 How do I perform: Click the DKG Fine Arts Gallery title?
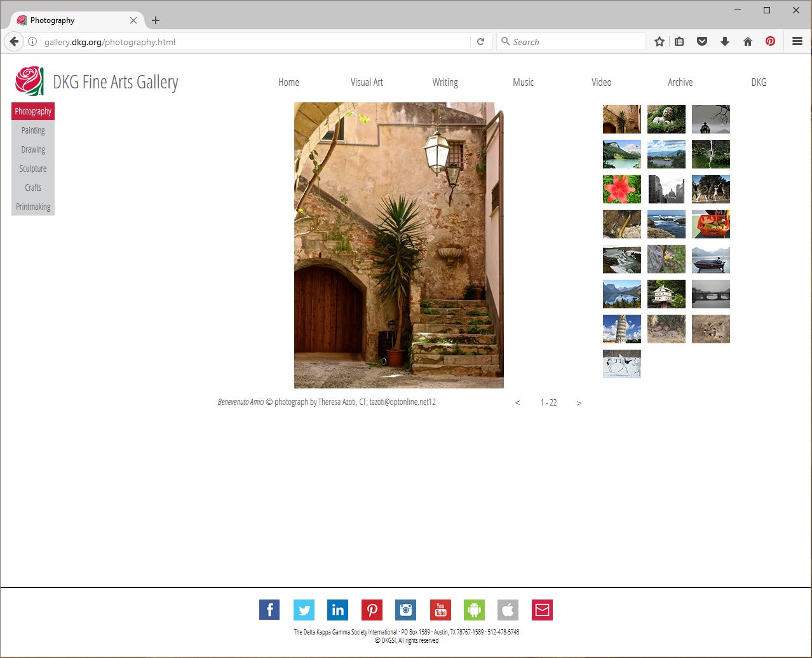click(116, 82)
